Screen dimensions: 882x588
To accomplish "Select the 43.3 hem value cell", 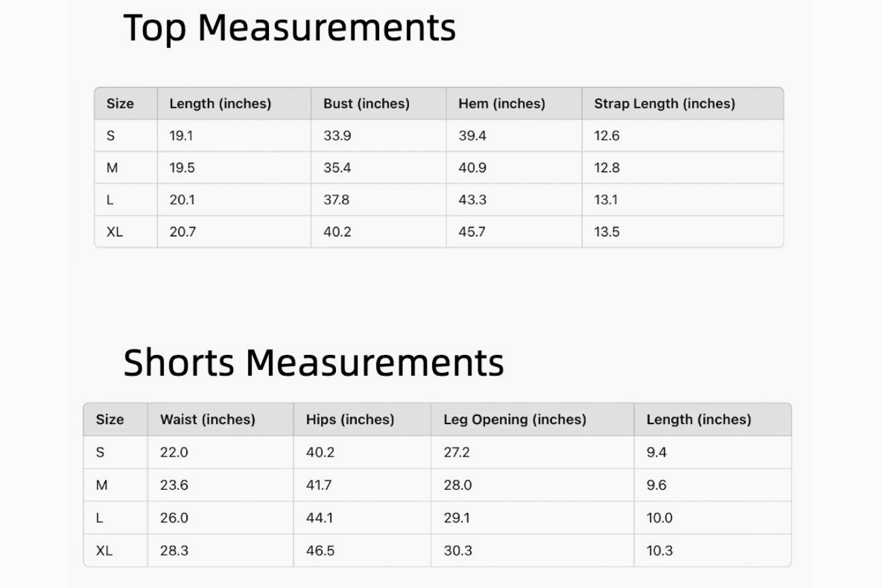I will [x=472, y=200].
